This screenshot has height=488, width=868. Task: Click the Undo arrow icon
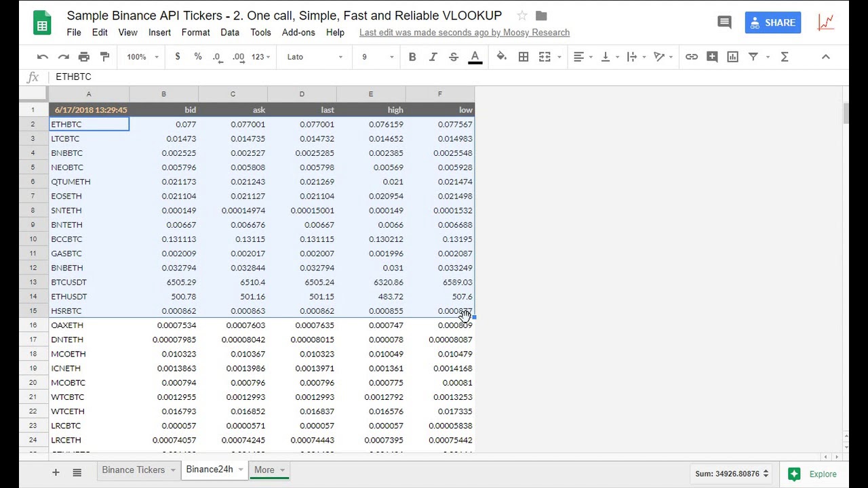(x=43, y=57)
